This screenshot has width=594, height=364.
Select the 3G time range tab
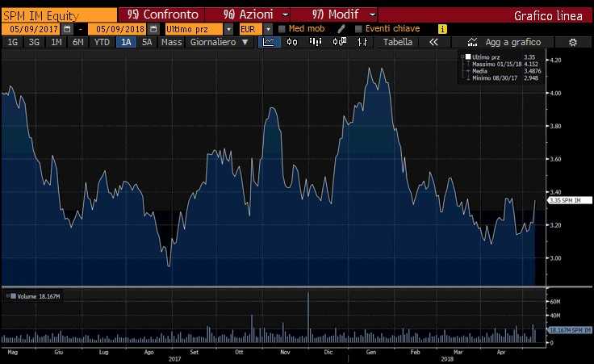(x=34, y=42)
